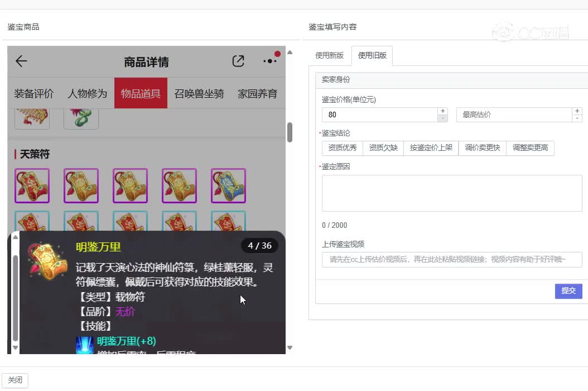Viewport: 588px width, 391px height.
Task: Open the 家园养育 tab
Action: (x=258, y=93)
